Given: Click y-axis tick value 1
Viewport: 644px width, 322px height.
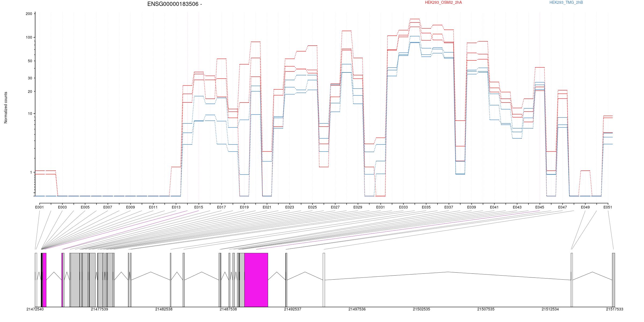Looking at the screenshot, I should [x=31, y=172].
